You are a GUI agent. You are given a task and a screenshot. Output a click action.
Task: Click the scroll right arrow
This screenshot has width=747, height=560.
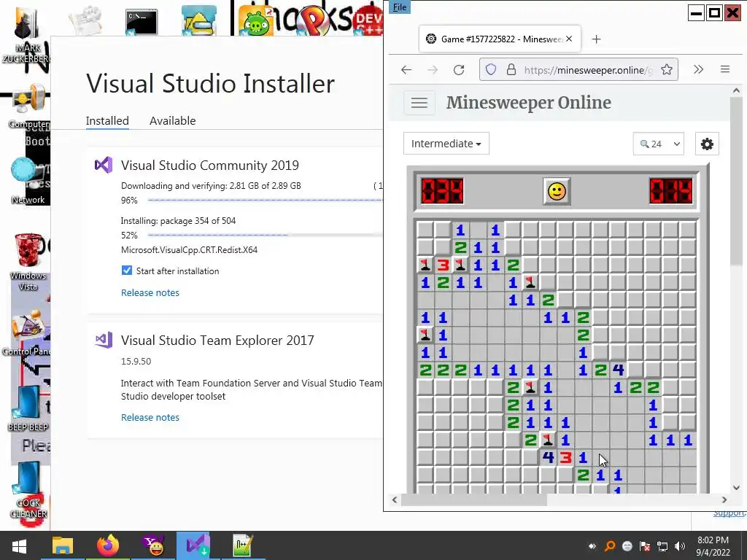[x=724, y=500]
